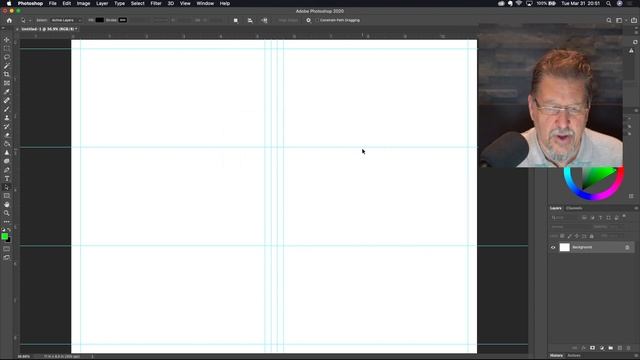The image size is (640, 360).
Task: Select the Healing Brush tool
Action: 7,100
